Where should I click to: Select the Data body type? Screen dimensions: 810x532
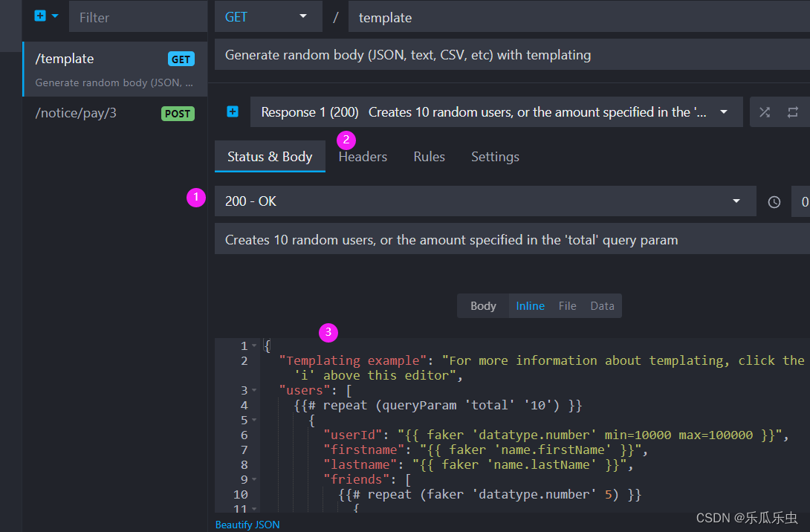coord(602,306)
